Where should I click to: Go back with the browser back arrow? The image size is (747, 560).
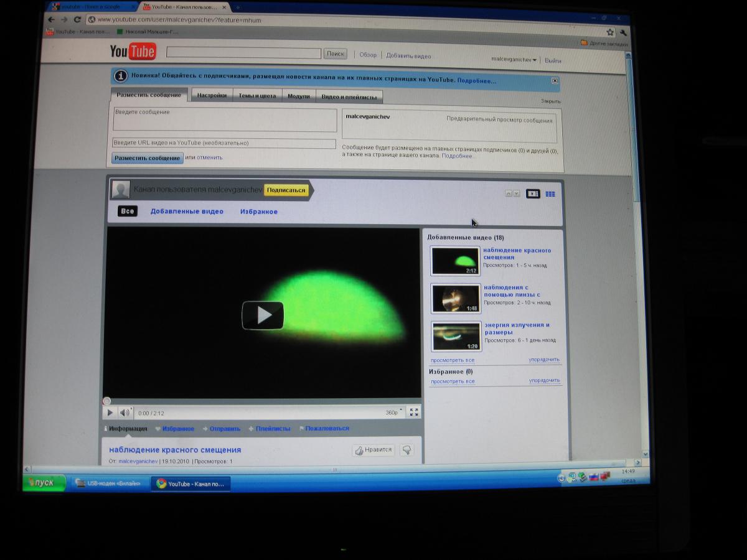(52, 19)
